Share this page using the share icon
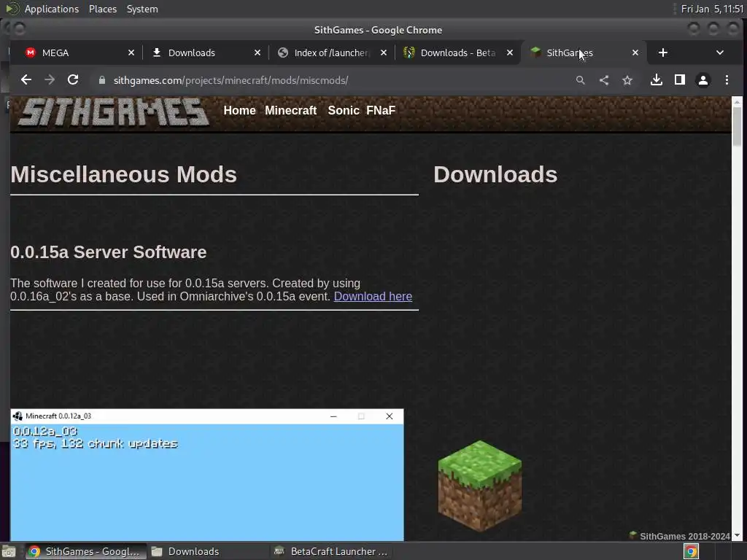Viewport: 747px width, 560px height. point(603,80)
